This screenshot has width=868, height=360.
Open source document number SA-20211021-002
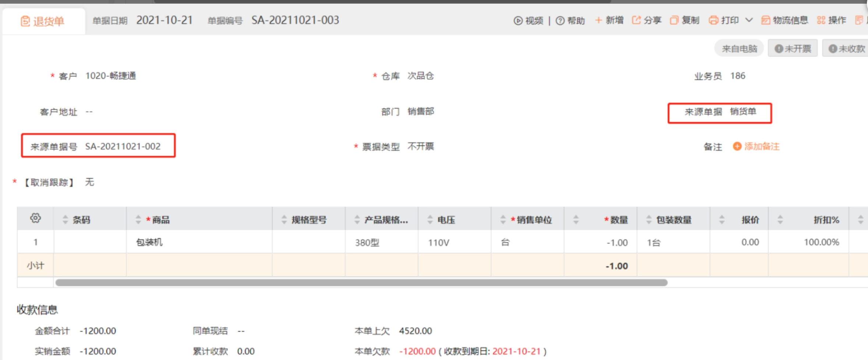[x=123, y=147]
